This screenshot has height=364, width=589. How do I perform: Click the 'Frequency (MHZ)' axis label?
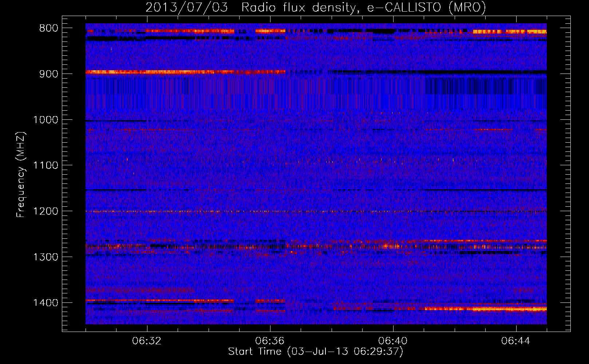[x=21, y=174]
